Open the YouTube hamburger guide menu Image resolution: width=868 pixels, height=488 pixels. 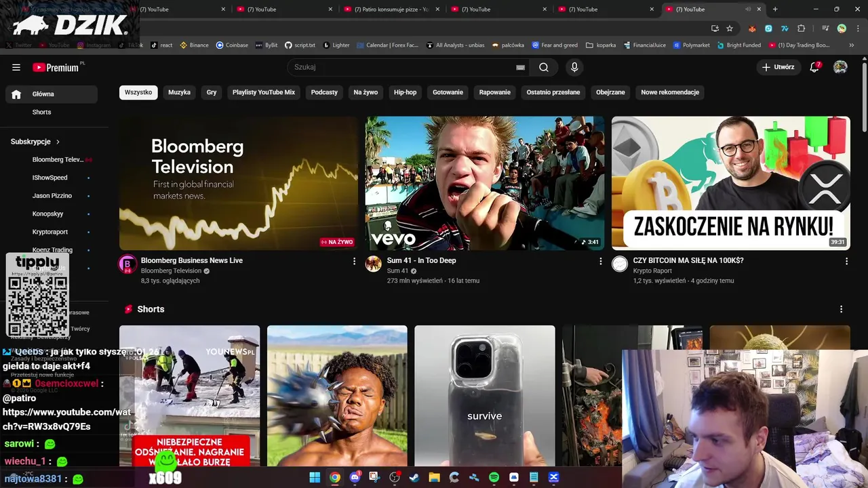(x=16, y=67)
